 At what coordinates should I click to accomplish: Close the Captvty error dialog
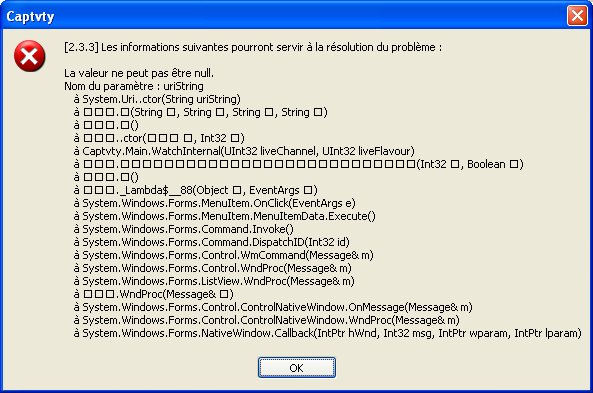pyautogui.click(x=577, y=16)
